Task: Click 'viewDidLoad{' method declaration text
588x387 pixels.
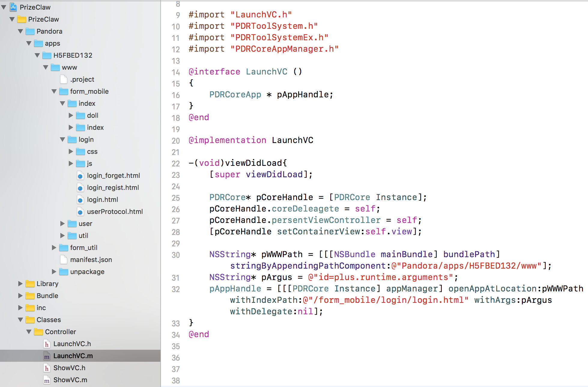Action: click(256, 163)
